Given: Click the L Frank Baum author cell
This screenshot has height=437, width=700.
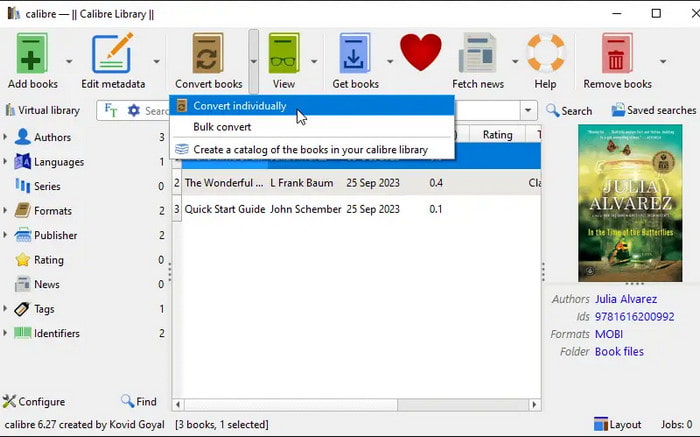Looking at the screenshot, I should 302,183.
